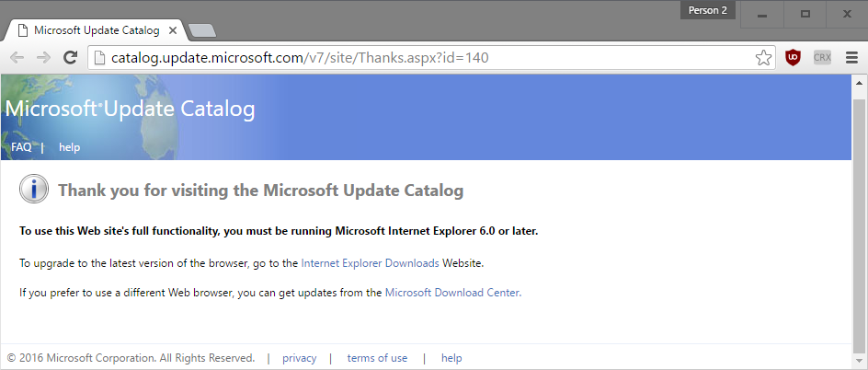Minimize the Chrome window

[x=762, y=15]
